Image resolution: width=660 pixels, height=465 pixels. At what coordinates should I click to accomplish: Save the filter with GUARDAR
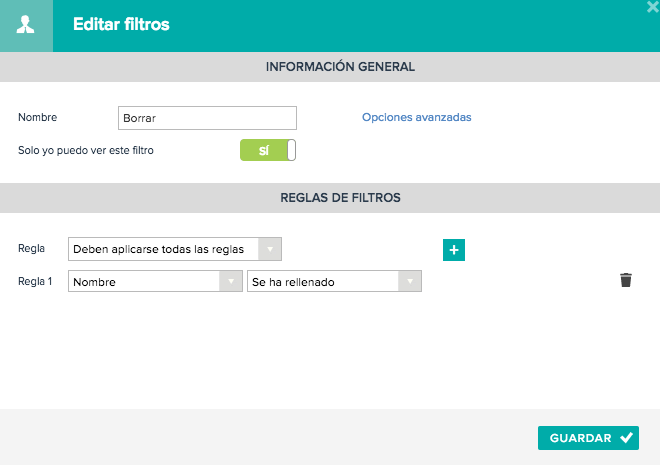[x=588, y=438]
